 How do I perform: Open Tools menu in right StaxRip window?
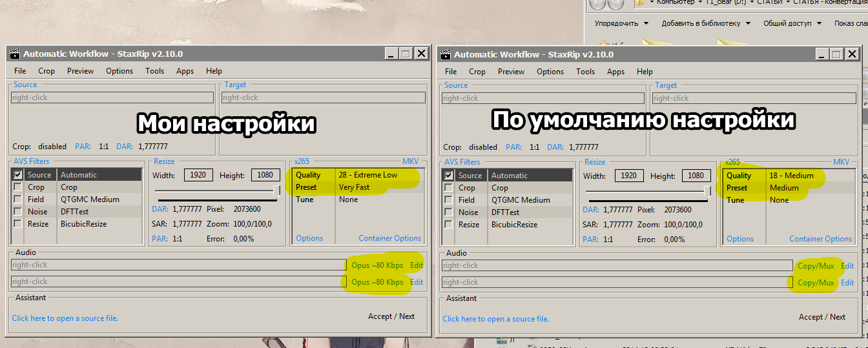click(x=586, y=72)
